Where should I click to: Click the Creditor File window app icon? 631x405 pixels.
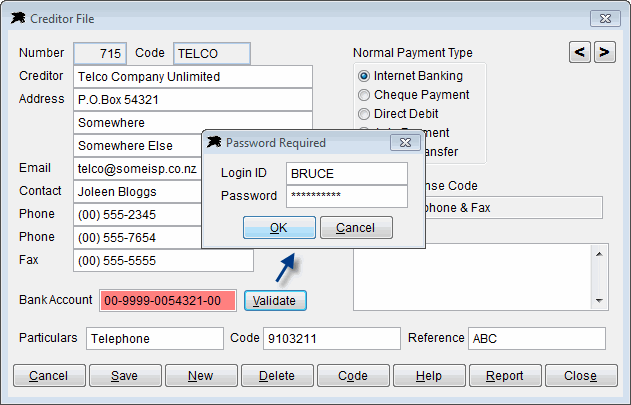pyautogui.click(x=18, y=19)
